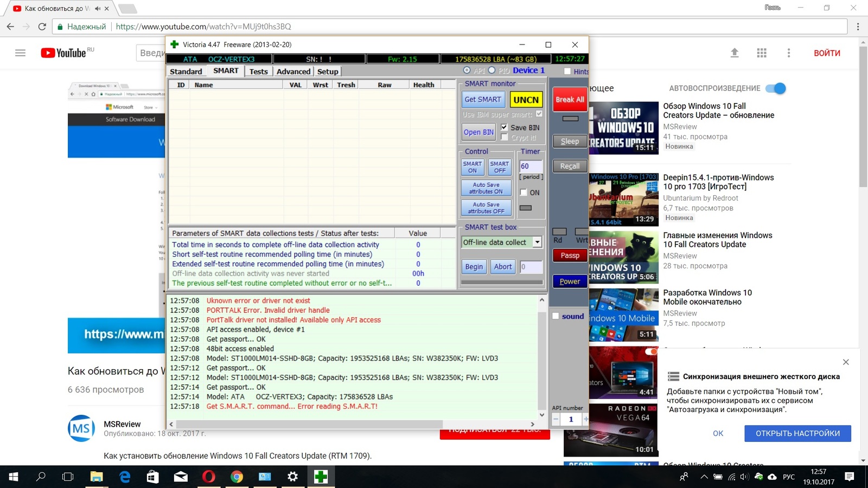This screenshot has width=868, height=488.
Task: Toggle Hints checkbox in Victoria
Action: (567, 71)
